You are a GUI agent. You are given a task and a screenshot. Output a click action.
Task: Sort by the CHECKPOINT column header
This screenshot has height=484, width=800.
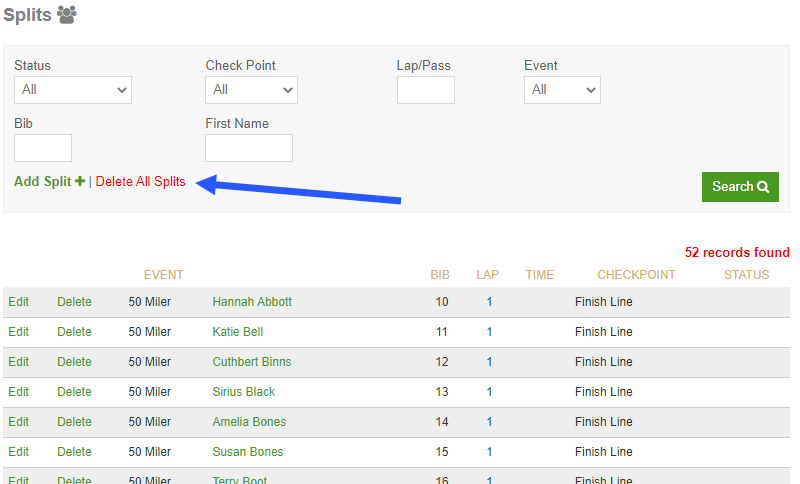(x=636, y=275)
